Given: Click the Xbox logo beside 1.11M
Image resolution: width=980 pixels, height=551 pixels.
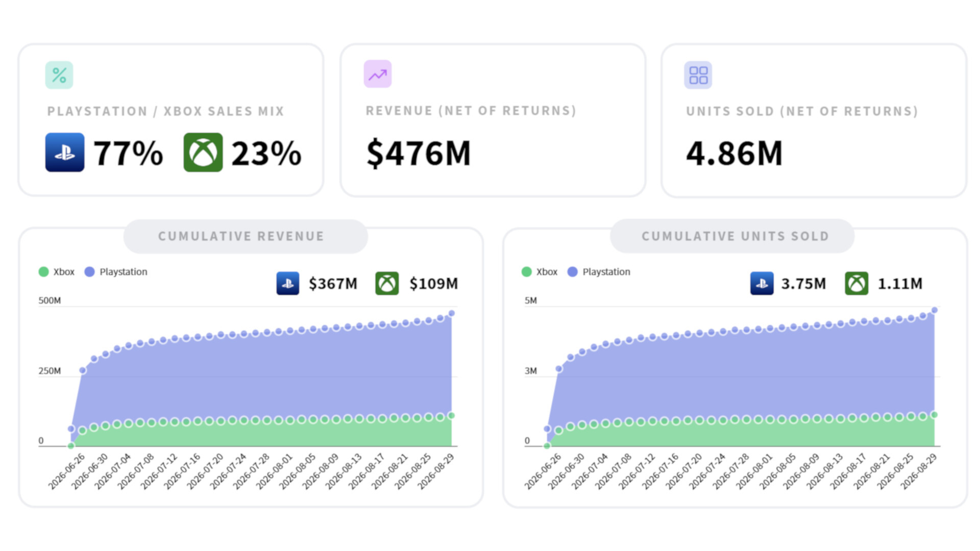Looking at the screenshot, I should (x=856, y=284).
